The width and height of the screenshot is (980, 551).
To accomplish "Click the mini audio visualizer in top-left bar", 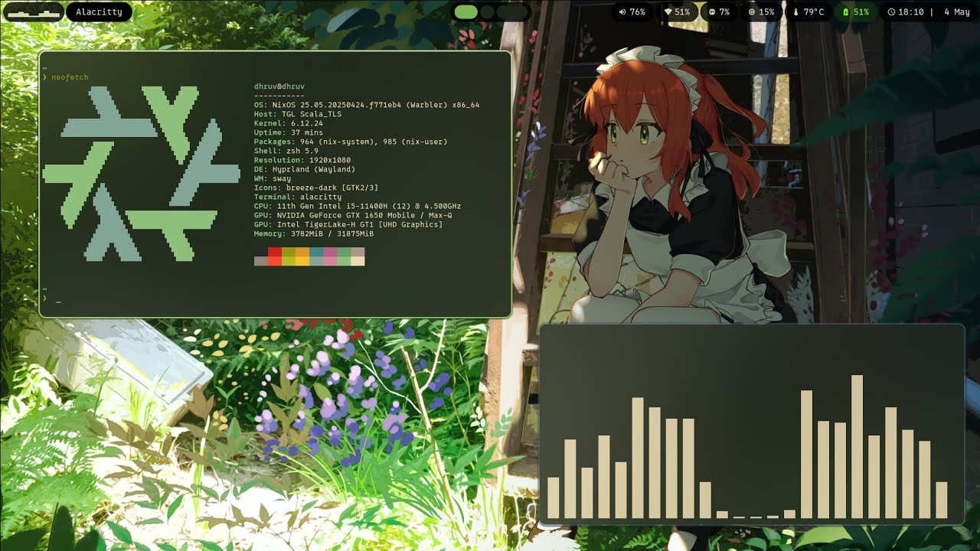I will click(33, 12).
